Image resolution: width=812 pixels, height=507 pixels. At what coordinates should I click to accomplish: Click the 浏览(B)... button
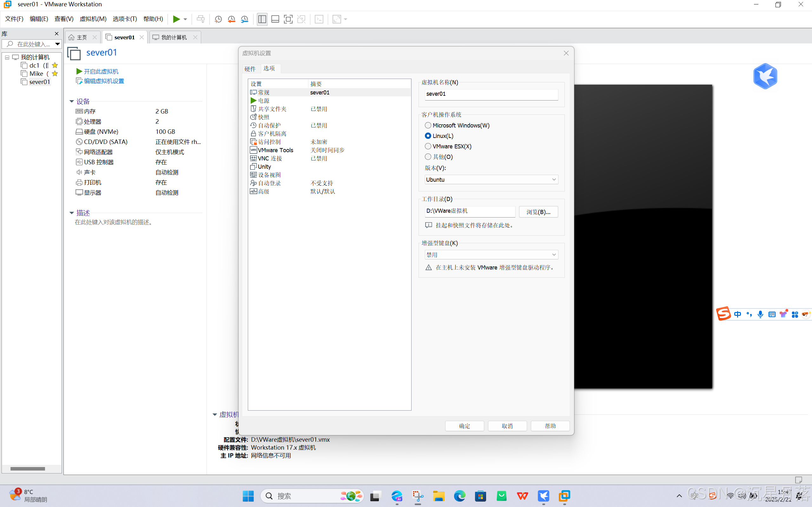pos(538,212)
